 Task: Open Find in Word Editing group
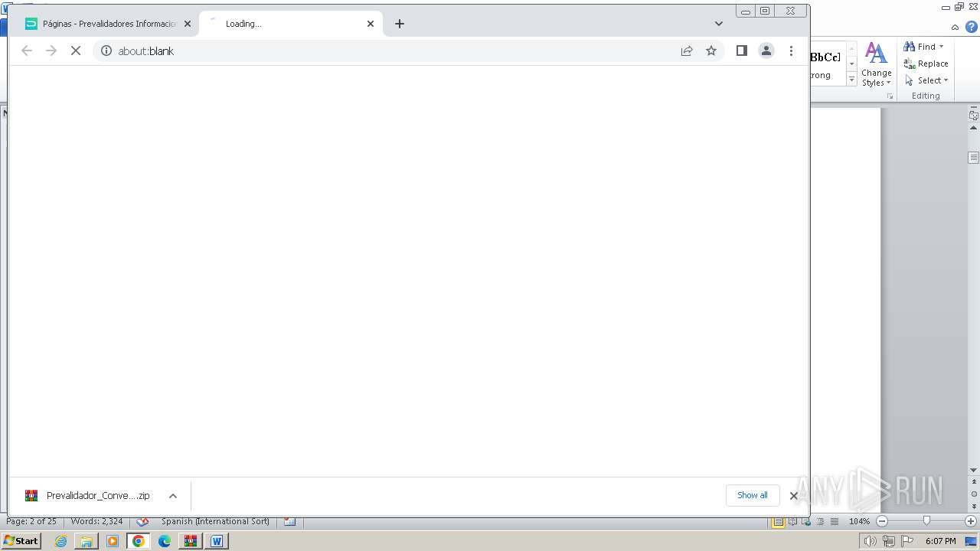[921, 47]
